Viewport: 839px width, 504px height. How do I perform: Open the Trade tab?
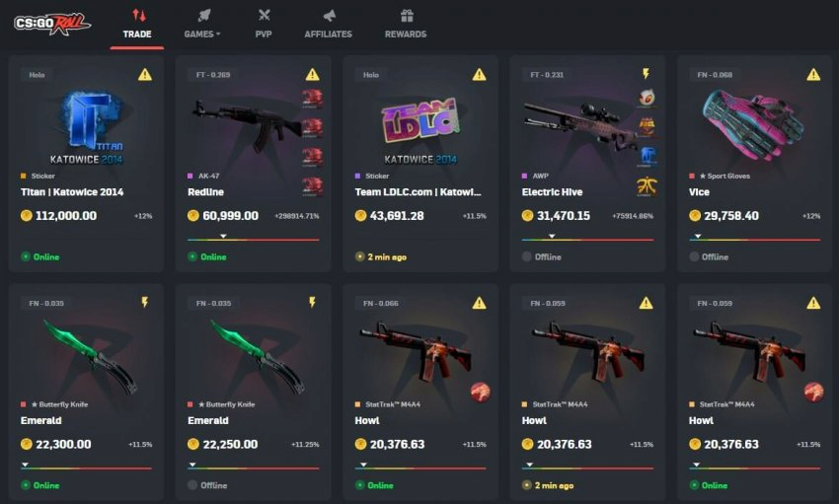pos(137,25)
